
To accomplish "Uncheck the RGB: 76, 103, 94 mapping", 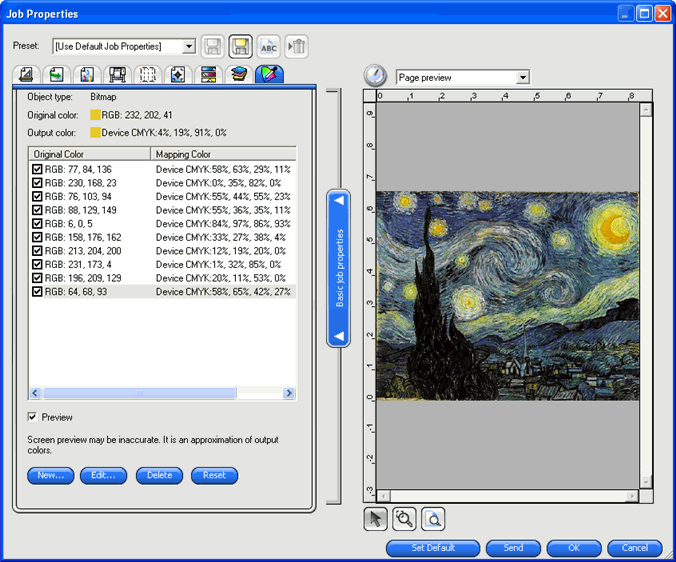I will click(x=37, y=197).
